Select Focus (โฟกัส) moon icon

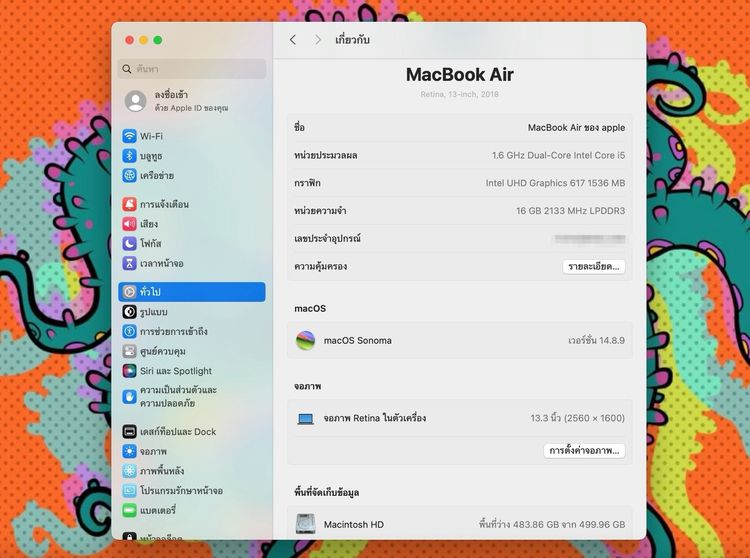click(129, 243)
